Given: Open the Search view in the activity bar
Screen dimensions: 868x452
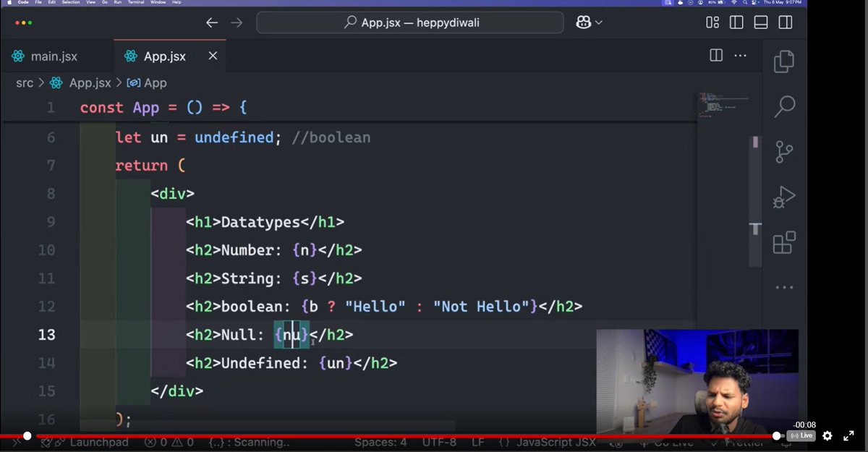Looking at the screenshot, I should [784, 106].
